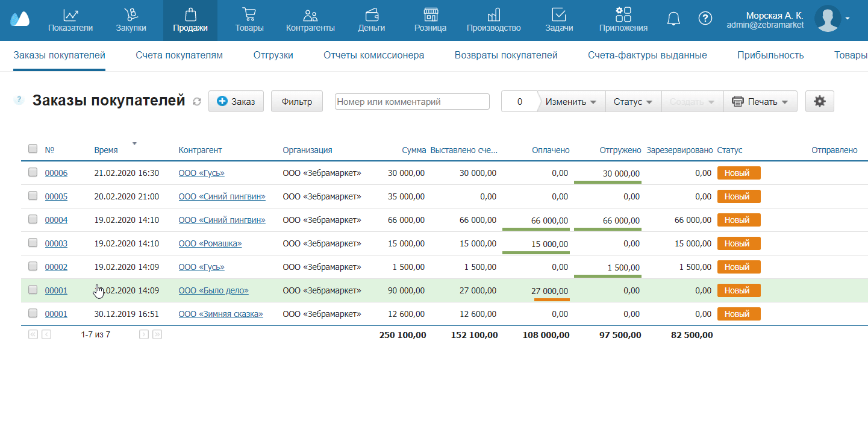Screen dimensions: 868x435
Task: Check the box for order 00003
Action: 33,243
